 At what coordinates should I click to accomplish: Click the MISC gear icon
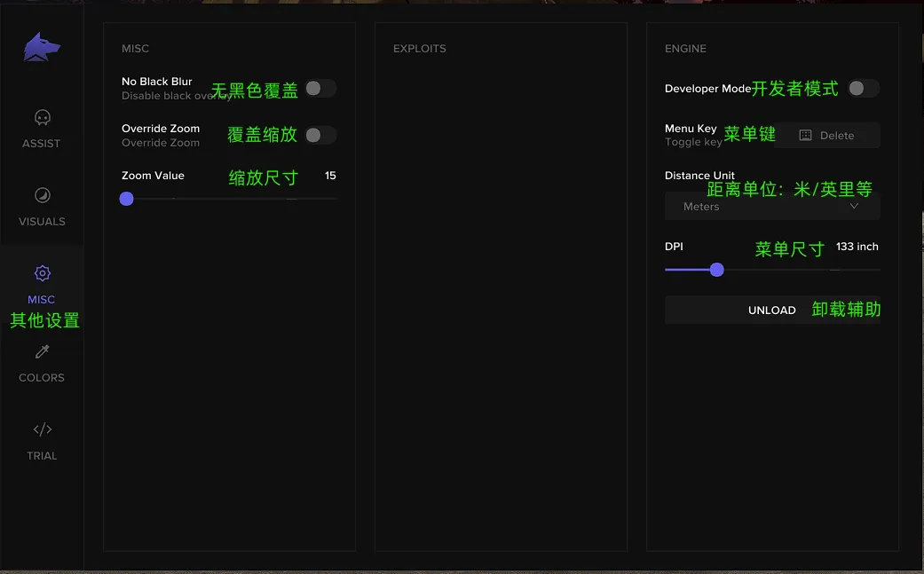pyautogui.click(x=43, y=273)
